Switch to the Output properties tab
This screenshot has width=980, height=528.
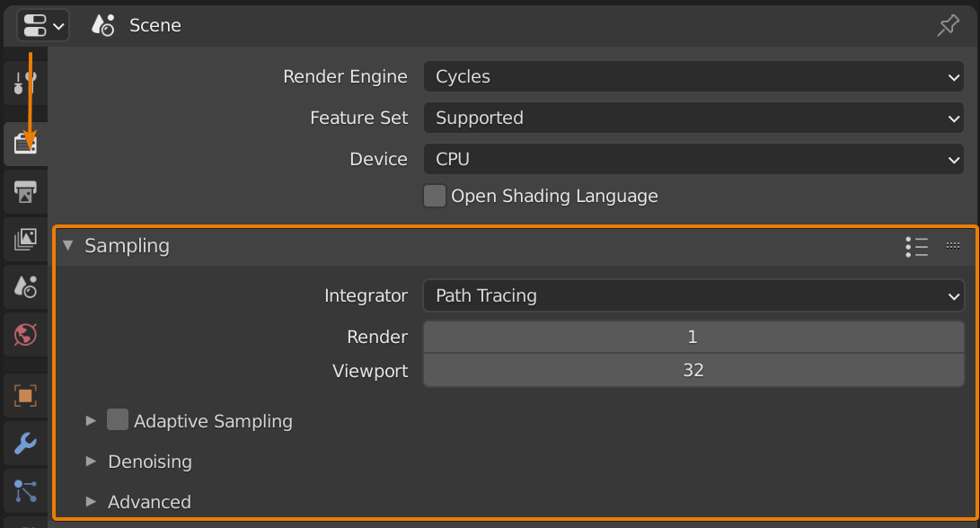[25, 191]
